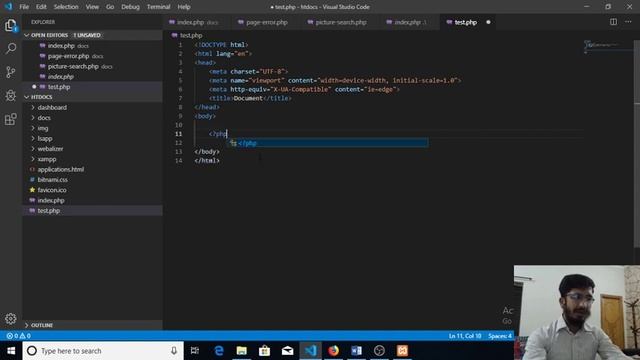
Task: Split the editor to the right
Action: (613, 22)
